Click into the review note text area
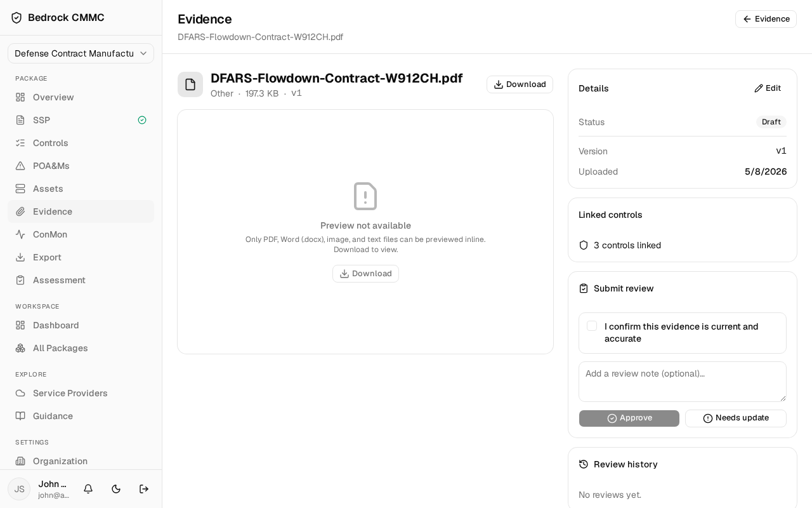 (683, 382)
